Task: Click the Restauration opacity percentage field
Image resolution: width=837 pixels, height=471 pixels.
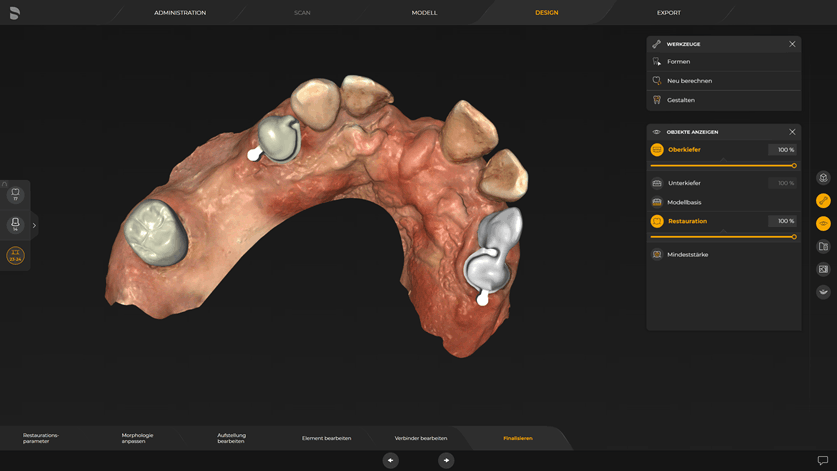Action: tap(782, 221)
